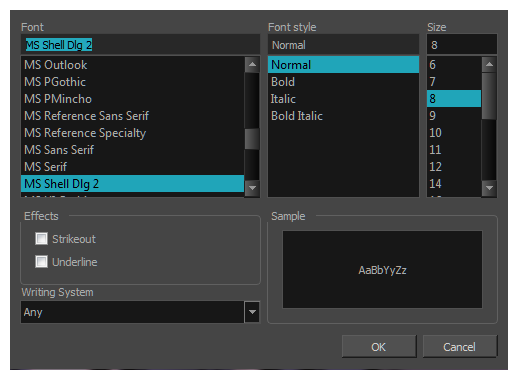Select Bold Italic font style
Image resolution: width=518 pixels, height=380 pixels.
click(x=343, y=116)
